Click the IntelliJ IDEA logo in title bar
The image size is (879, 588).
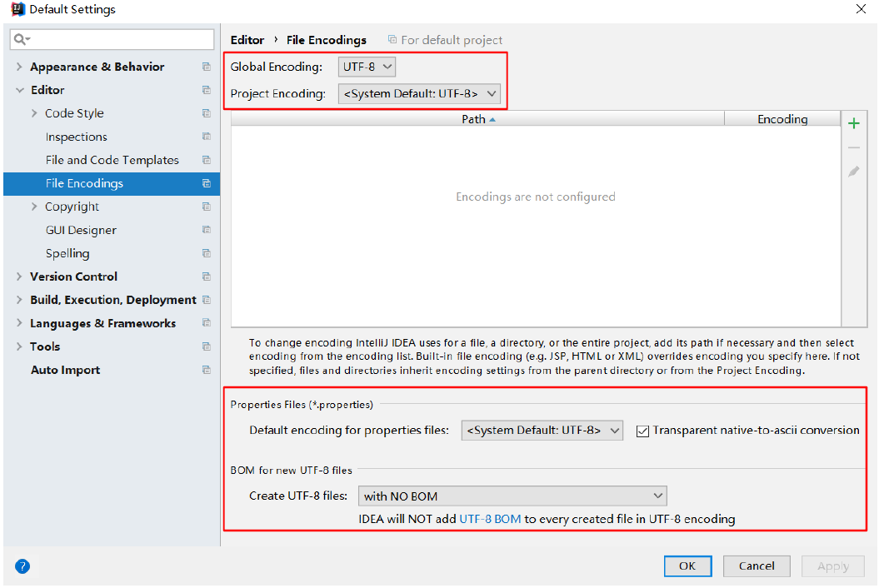tap(18, 9)
